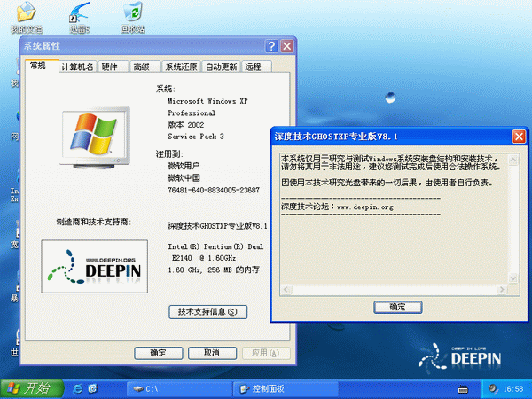The width and height of the screenshot is (532, 399).
Task: Switch to the 计算机名 tab
Action: point(78,66)
